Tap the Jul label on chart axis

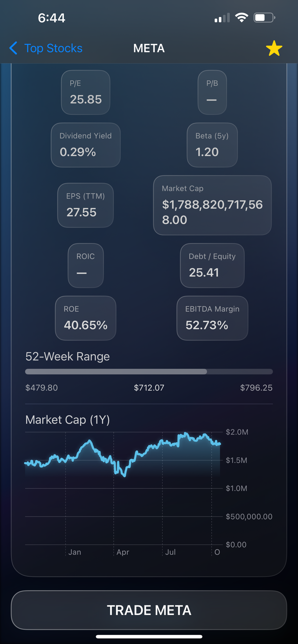[x=170, y=552]
